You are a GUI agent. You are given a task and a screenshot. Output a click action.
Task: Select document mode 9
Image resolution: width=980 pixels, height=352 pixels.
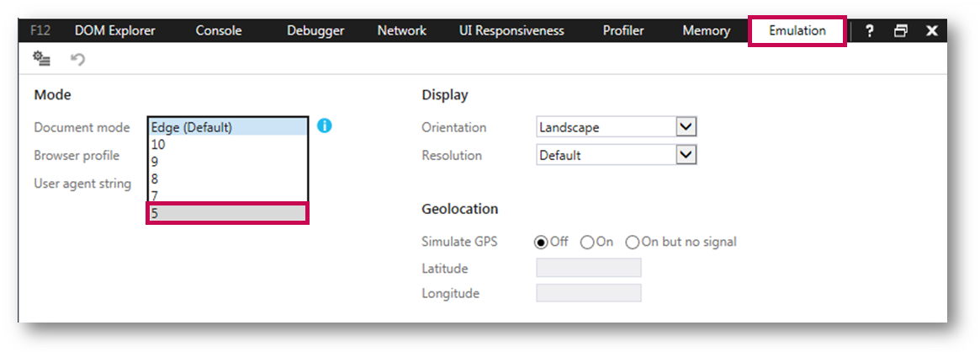(x=228, y=162)
